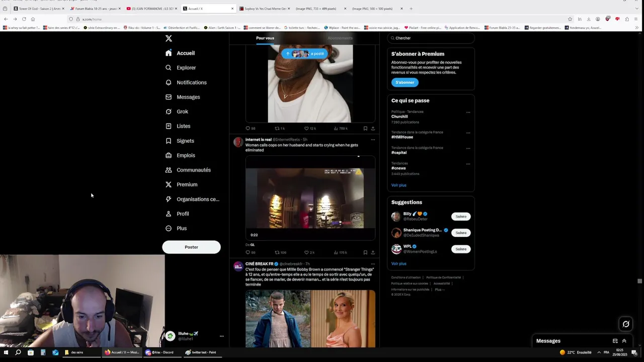Screen dimensions: 644x362
Task: Go to Profil page
Action: 177,214
